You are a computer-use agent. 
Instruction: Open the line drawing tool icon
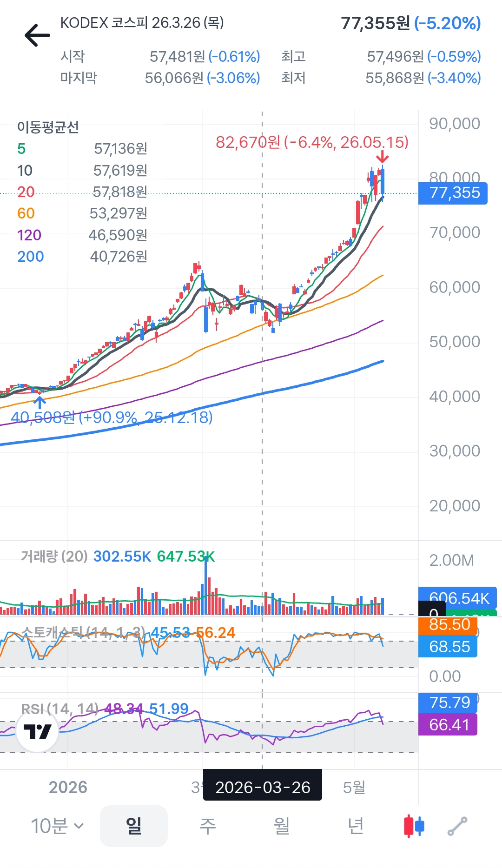(457, 826)
